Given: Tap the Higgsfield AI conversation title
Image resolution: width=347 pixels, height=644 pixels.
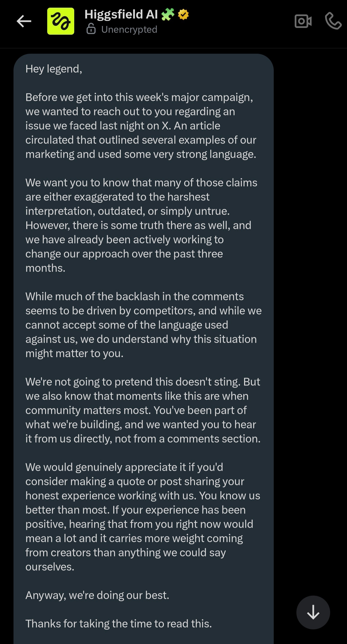Looking at the screenshot, I should (x=121, y=14).
